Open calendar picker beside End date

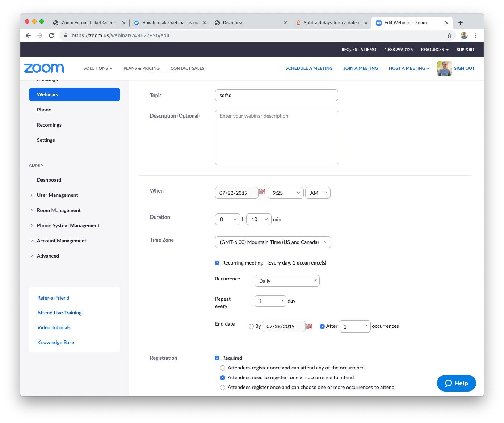click(309, 326)
